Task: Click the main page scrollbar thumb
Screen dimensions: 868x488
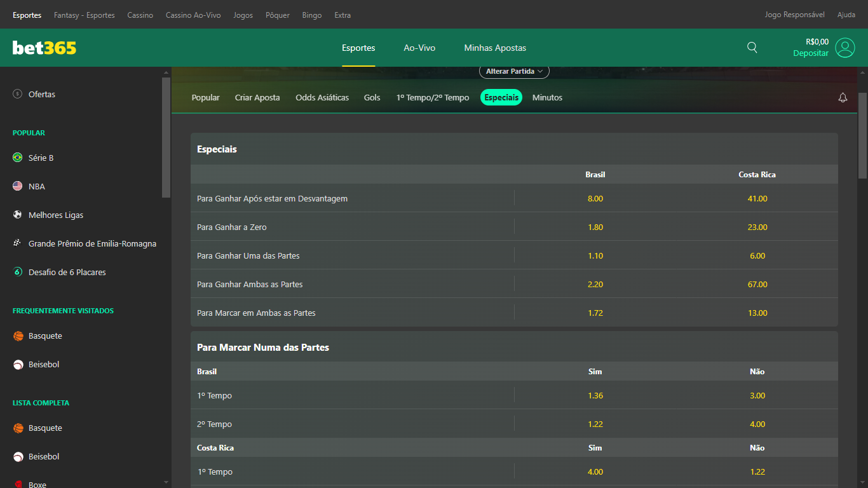Action: 862,135
